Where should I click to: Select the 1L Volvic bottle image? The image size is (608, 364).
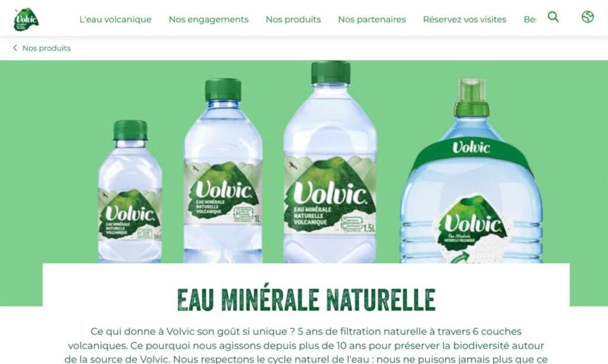(223, 170)
